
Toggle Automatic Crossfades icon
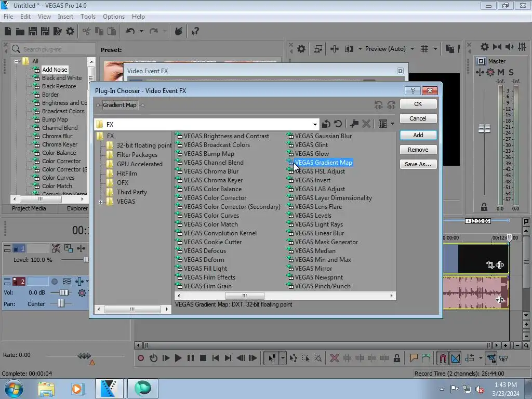click(456, 358)
